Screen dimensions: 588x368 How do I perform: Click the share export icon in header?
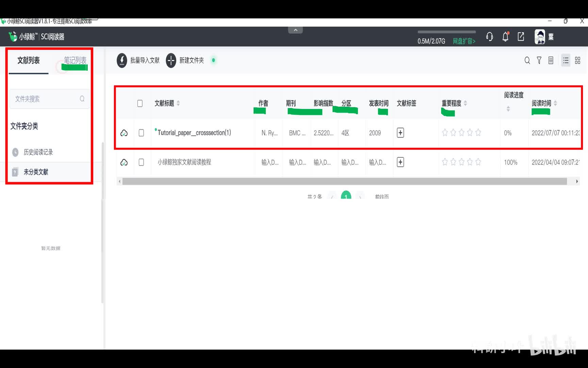coord(521,37)
